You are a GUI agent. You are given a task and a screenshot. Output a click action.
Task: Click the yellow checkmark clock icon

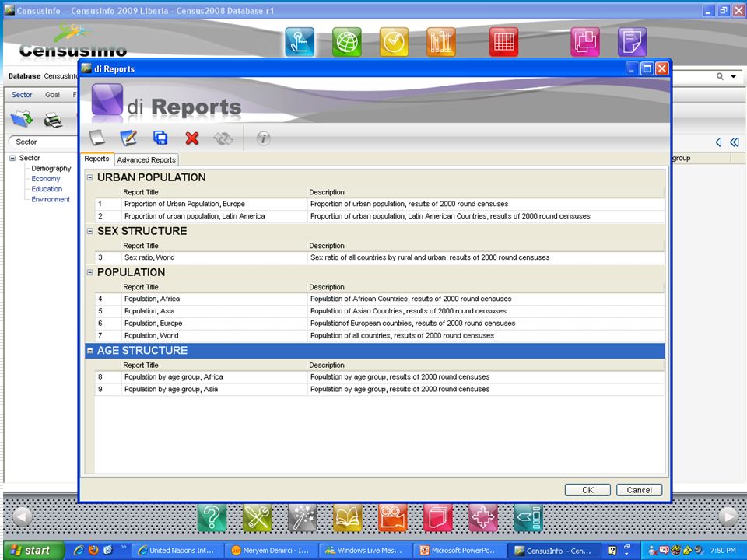[394, 42]
